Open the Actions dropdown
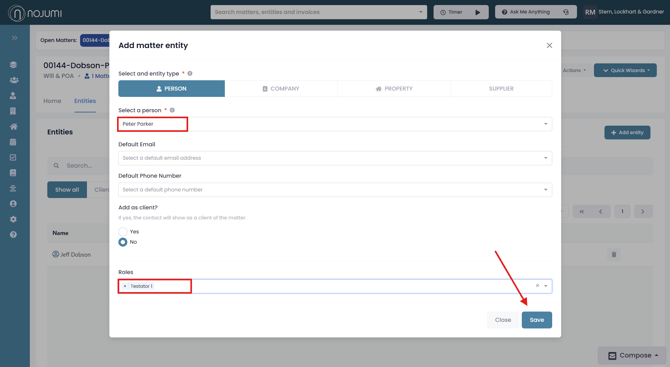Screen dimensions: 670x367 (x=574, y=70)
